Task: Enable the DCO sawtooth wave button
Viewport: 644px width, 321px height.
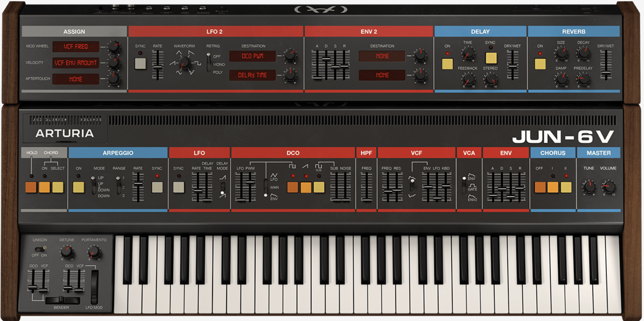Action: (x=305, y=187)
